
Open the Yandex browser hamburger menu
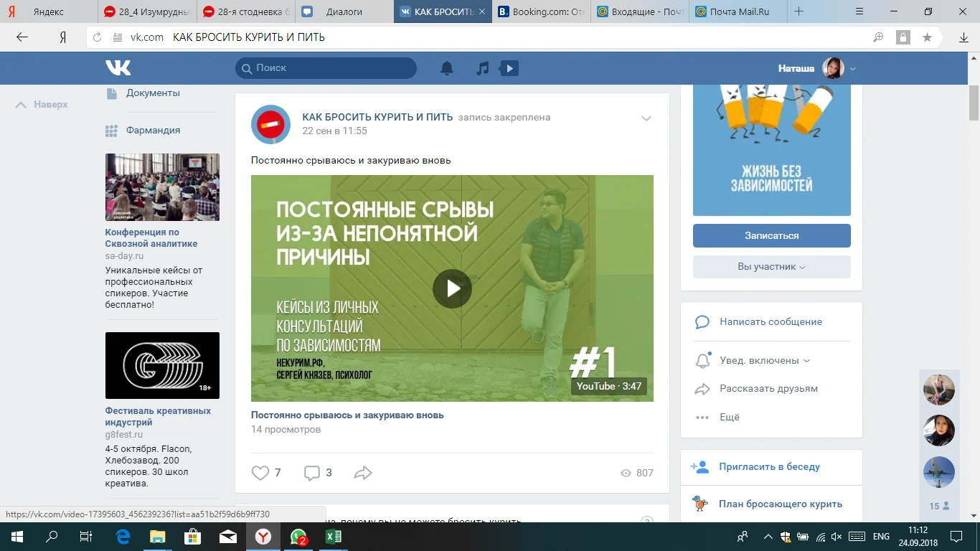point(860,11)
